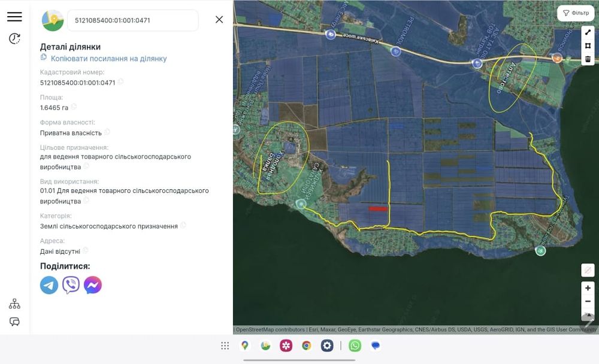Open the hamburger menu

[14, 17]
